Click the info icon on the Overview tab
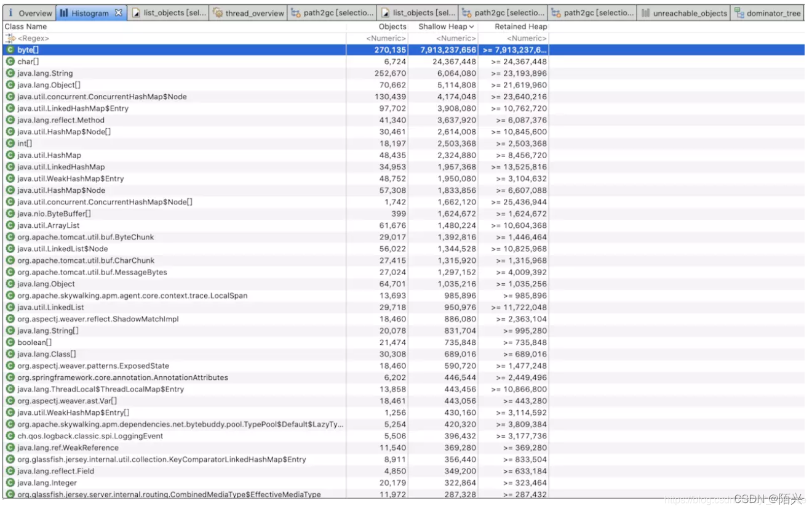This screenshot has height=511, width=812. point(10,11)
